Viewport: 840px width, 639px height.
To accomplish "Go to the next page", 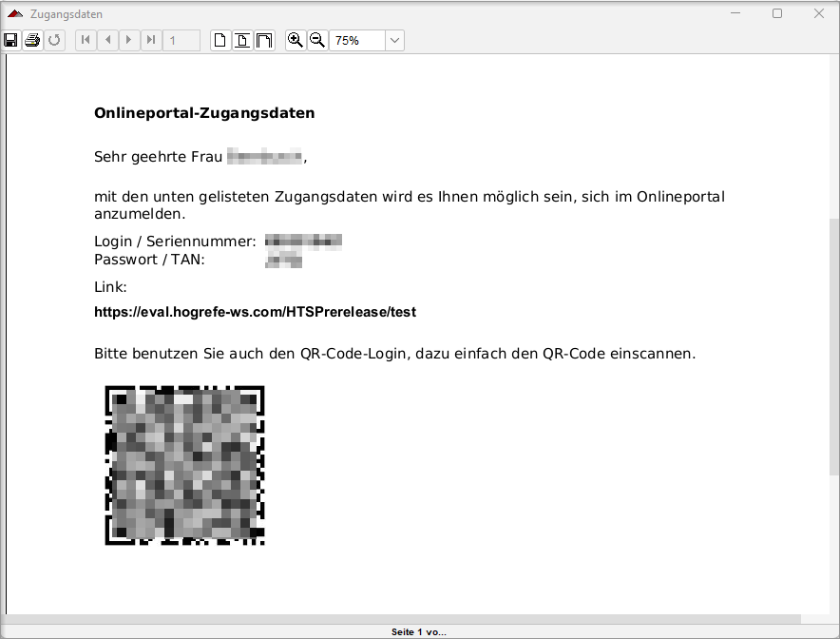I will click(129, 40).
